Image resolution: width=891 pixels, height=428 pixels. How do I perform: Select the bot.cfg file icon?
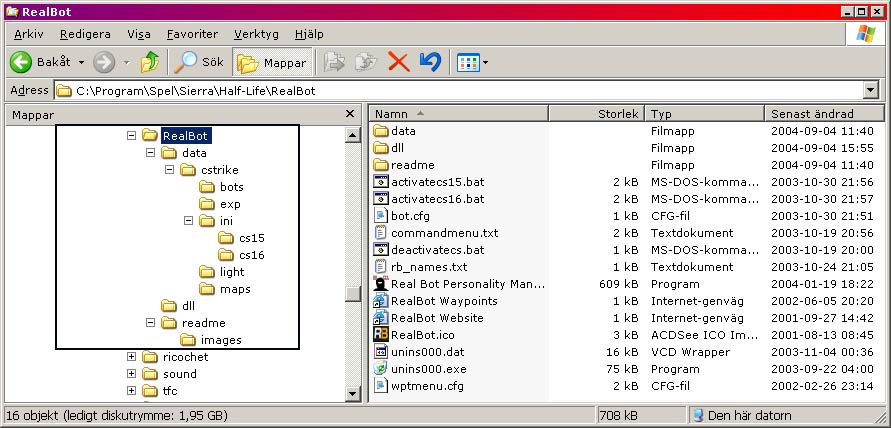381,216
